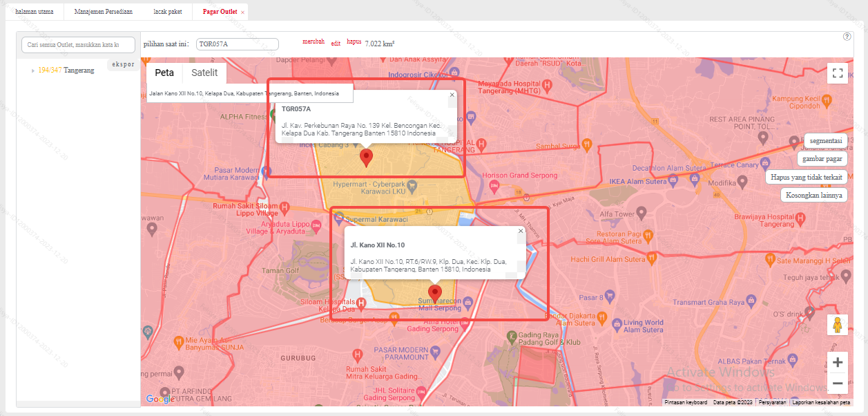Click the Mayapada Hospital Tangerang icon

(x=548, y=85)
